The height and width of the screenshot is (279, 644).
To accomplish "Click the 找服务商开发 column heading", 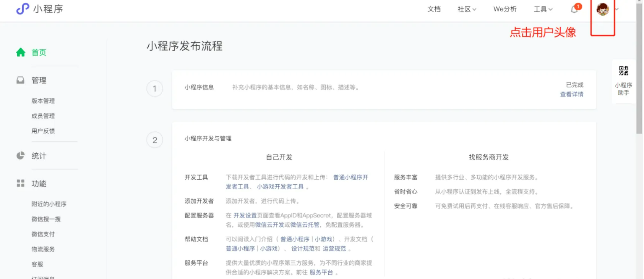I will pyautogui.click(x=488, y=157).
